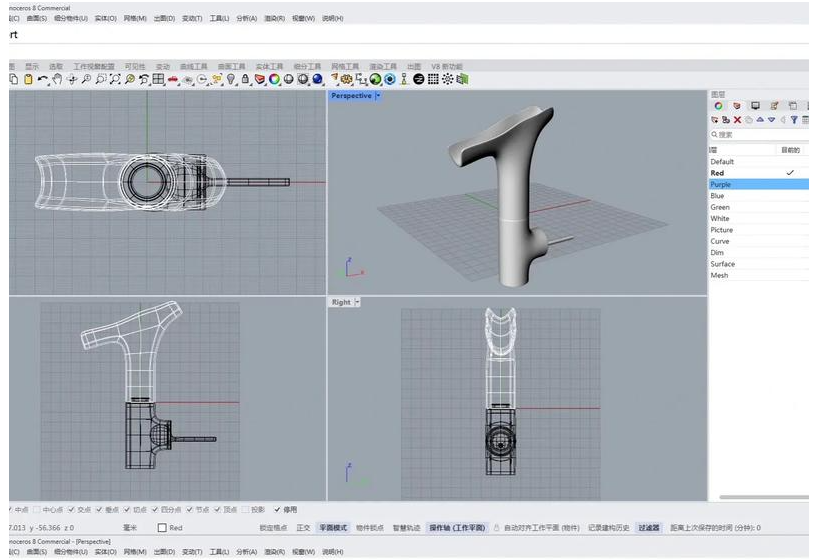Select the Default layer row
817x560 pixels.
[759, 161]
